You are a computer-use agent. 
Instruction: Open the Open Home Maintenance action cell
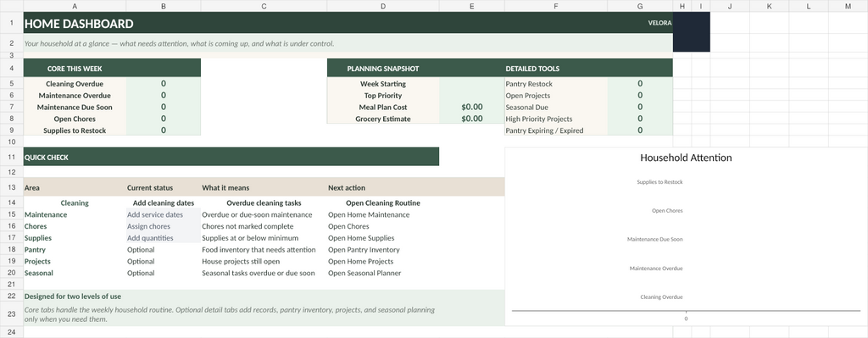383,214
